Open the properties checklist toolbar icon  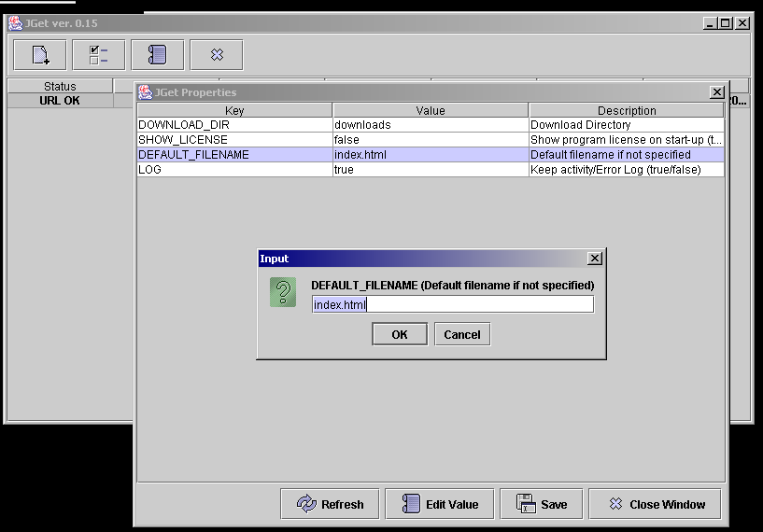tap(99, 55)
